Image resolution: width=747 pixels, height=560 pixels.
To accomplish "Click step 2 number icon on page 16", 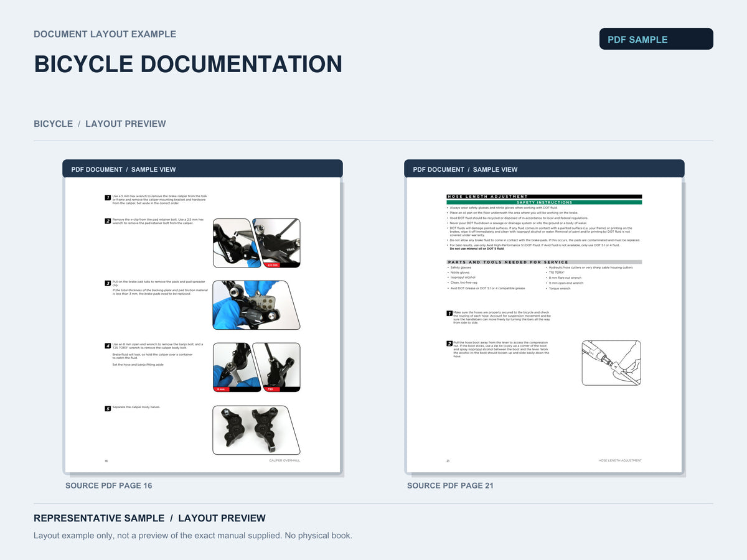I will pyautogui.click(x=108, y=221).
